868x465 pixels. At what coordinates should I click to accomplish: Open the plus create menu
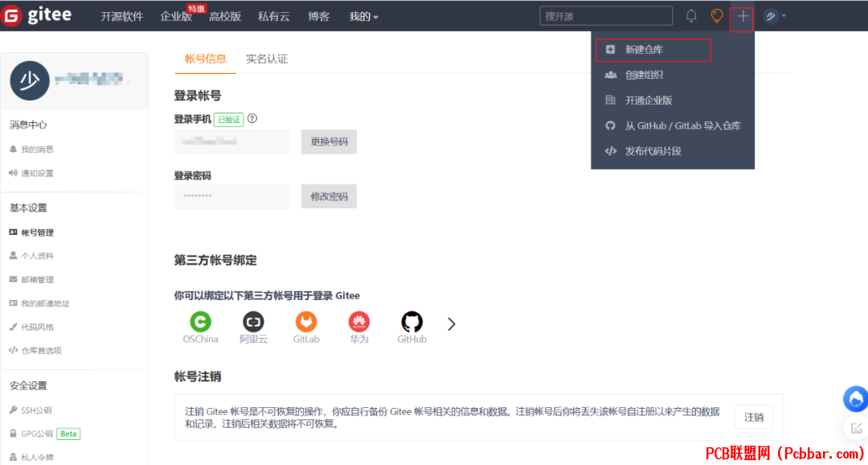743,17
